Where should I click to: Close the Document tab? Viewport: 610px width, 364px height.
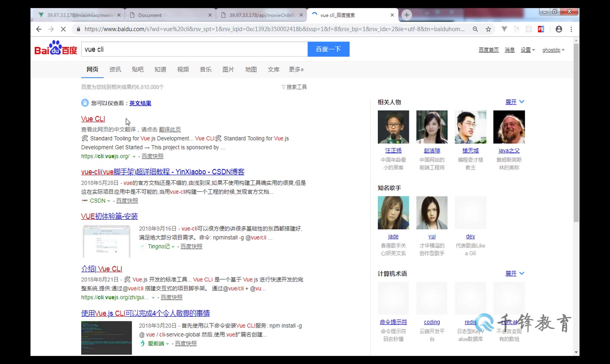coord(210,15)
